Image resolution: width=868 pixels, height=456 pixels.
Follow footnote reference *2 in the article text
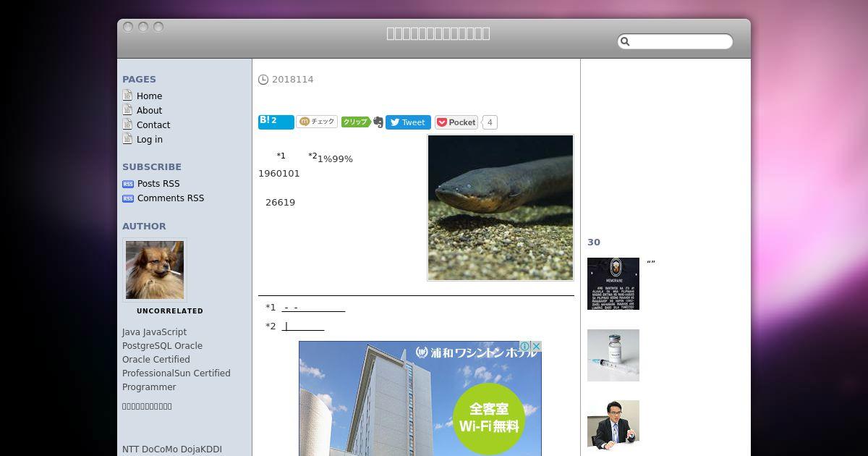312,156
